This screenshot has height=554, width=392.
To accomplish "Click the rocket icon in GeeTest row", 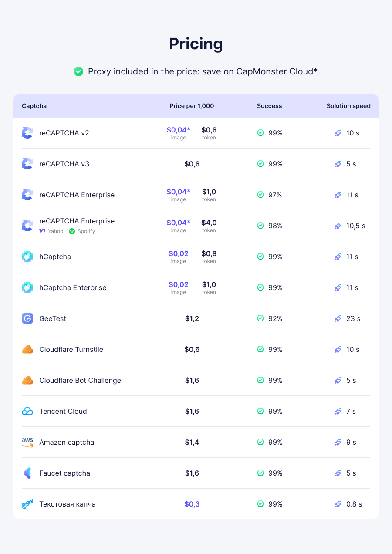I will [338, 318].
